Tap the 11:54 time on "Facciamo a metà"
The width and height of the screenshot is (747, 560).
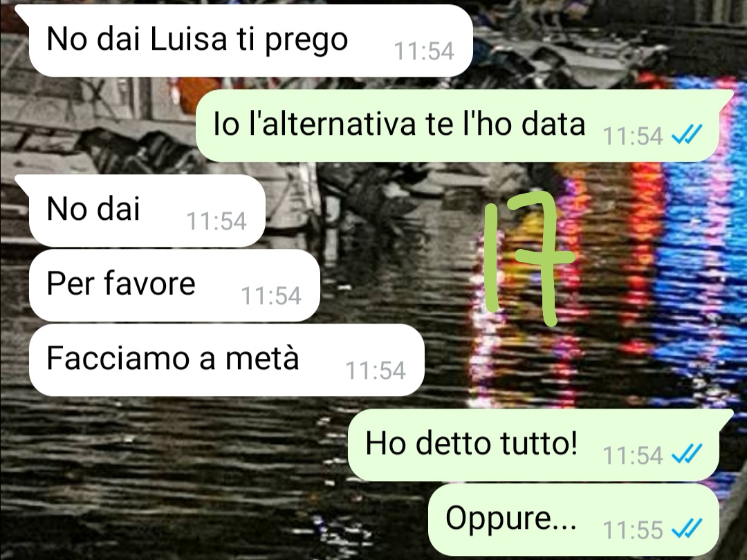click(376, 371)
